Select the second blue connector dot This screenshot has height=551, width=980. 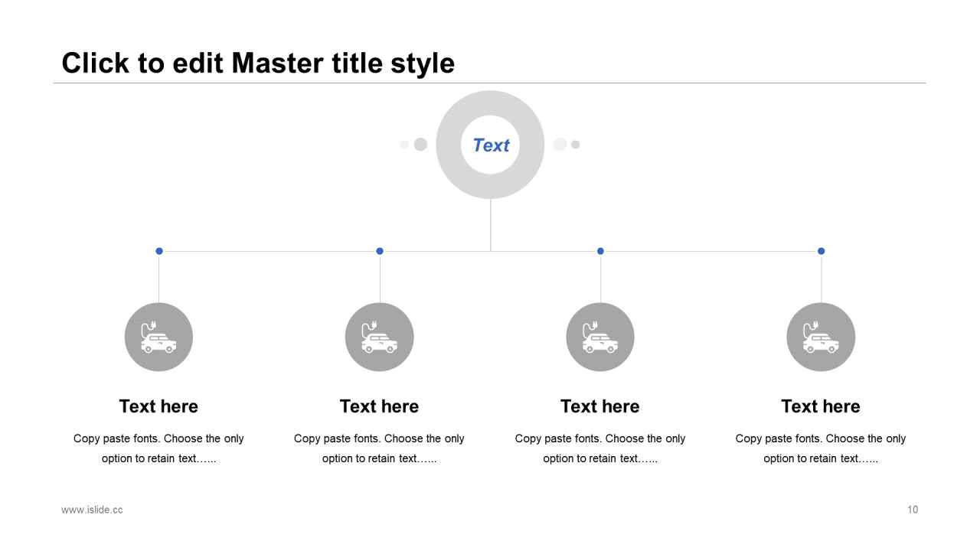[x=380, y=251]
